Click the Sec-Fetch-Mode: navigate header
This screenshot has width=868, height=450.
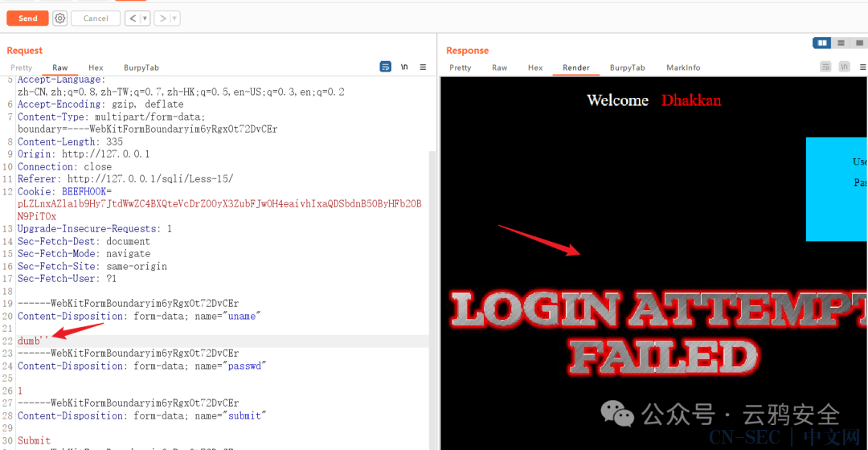pos(84,253)
